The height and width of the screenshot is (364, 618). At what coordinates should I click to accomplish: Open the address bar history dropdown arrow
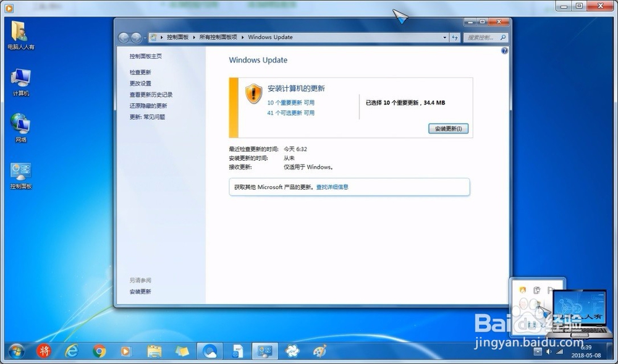click(x=444, y=38)
